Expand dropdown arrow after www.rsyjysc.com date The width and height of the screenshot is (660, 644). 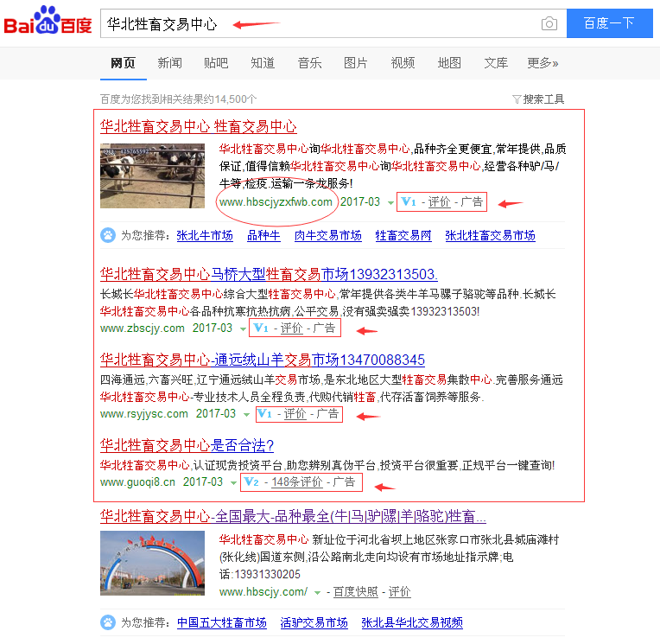[x=246, y=415]
